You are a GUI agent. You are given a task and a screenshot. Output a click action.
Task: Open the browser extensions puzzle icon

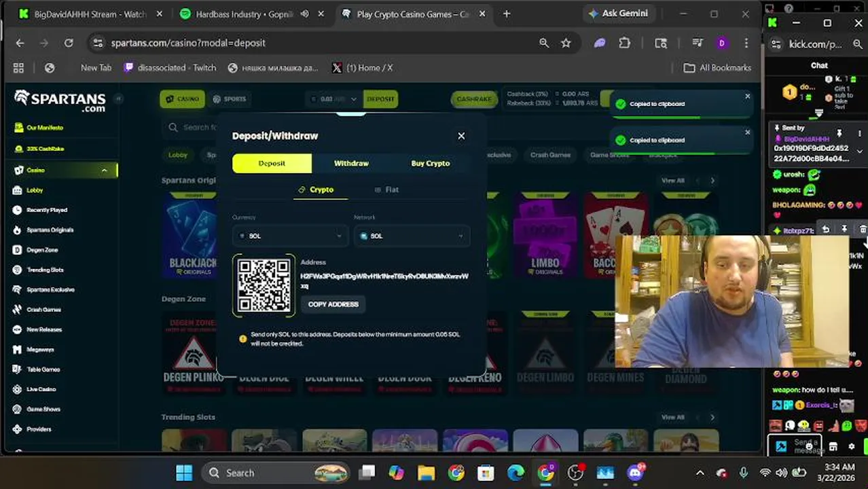coord(625,43)
